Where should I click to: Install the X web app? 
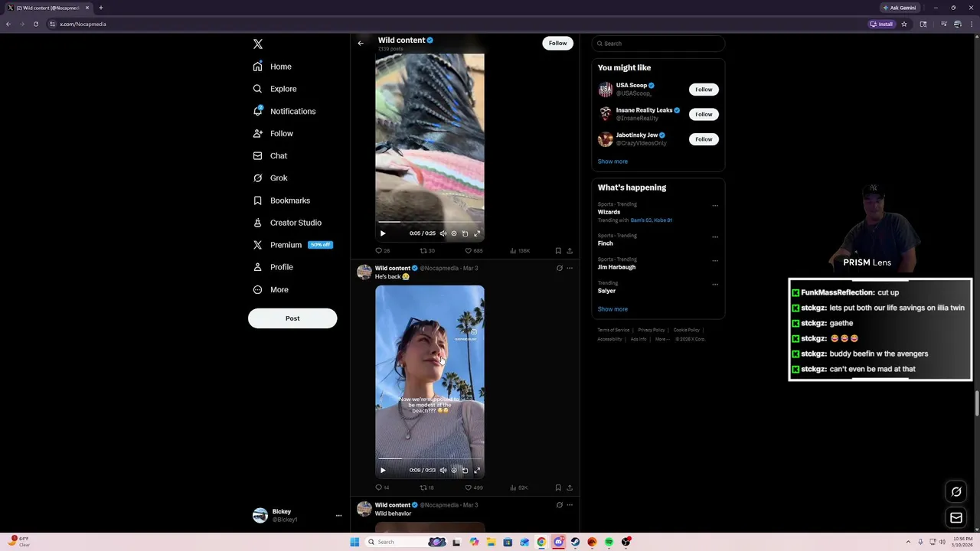click(881, 24)
